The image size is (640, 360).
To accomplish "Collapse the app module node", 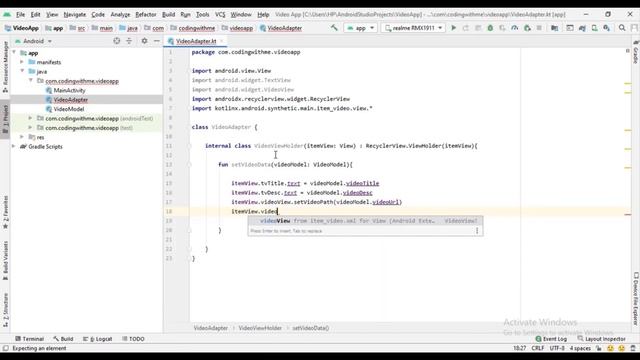I will 14,53.
